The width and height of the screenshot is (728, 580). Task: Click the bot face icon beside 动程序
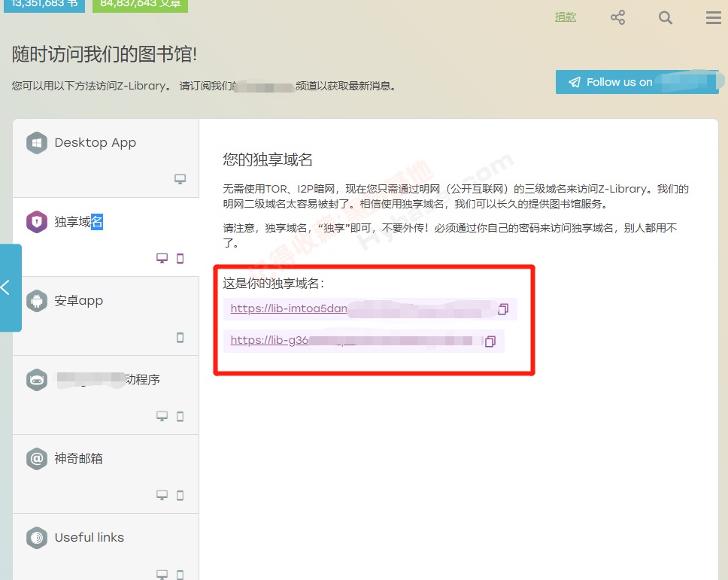[37, 380]
